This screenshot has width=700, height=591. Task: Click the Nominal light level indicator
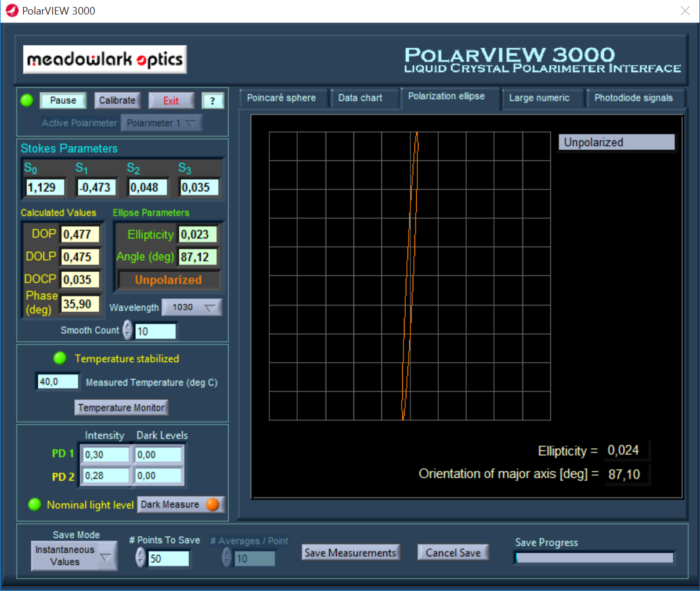(x=34, y=504)
